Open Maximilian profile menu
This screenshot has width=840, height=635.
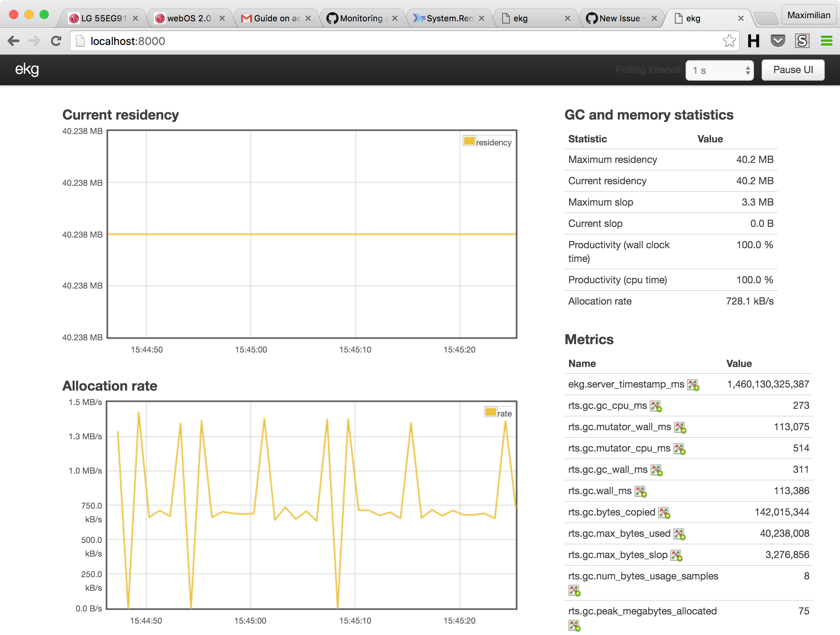pos(808,15)
